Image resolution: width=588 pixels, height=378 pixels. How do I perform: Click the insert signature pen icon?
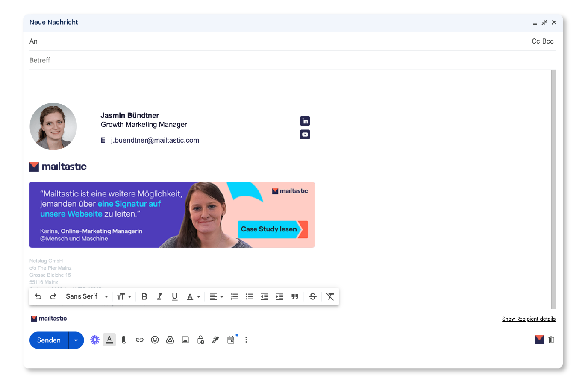[216, 340]
